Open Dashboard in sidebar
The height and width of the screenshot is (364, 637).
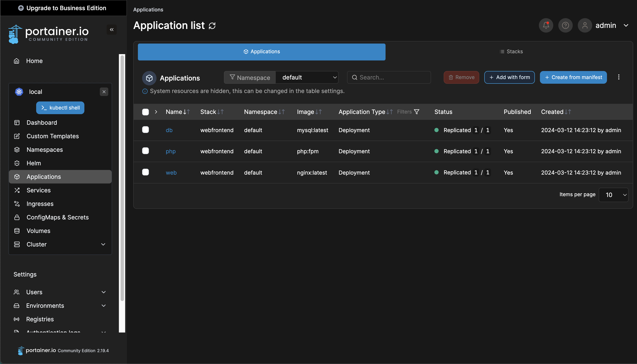tap(60, 123)
